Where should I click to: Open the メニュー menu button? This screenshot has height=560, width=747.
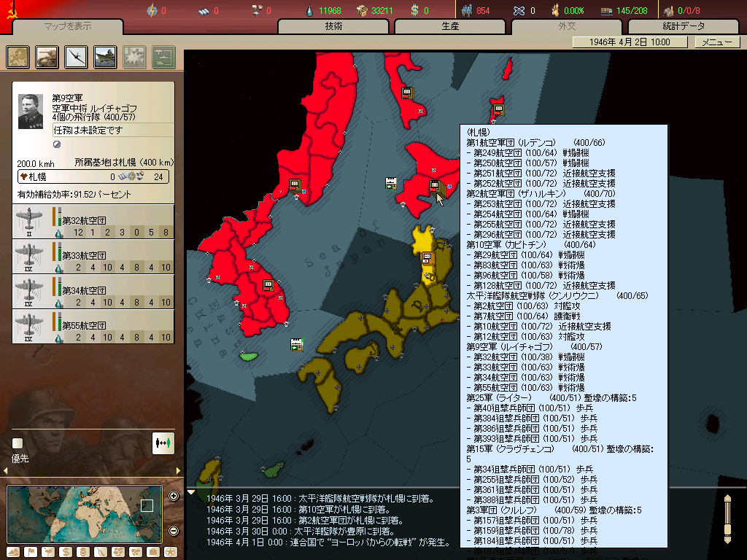718,42
